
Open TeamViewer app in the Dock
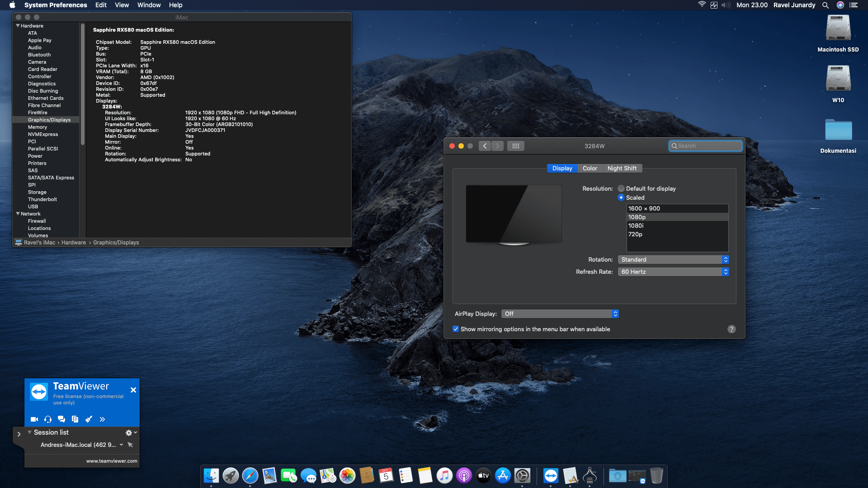(551, 475)
